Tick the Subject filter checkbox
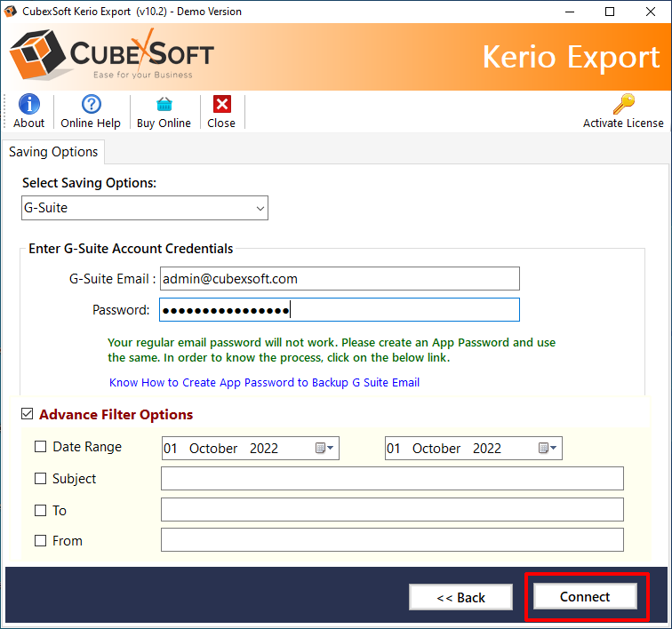This screenshot has height=629, width=672. click(40, 479)
